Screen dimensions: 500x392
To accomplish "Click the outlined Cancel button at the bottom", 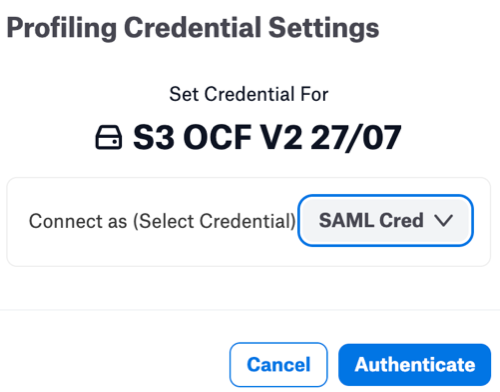I will tap(278, 364).
